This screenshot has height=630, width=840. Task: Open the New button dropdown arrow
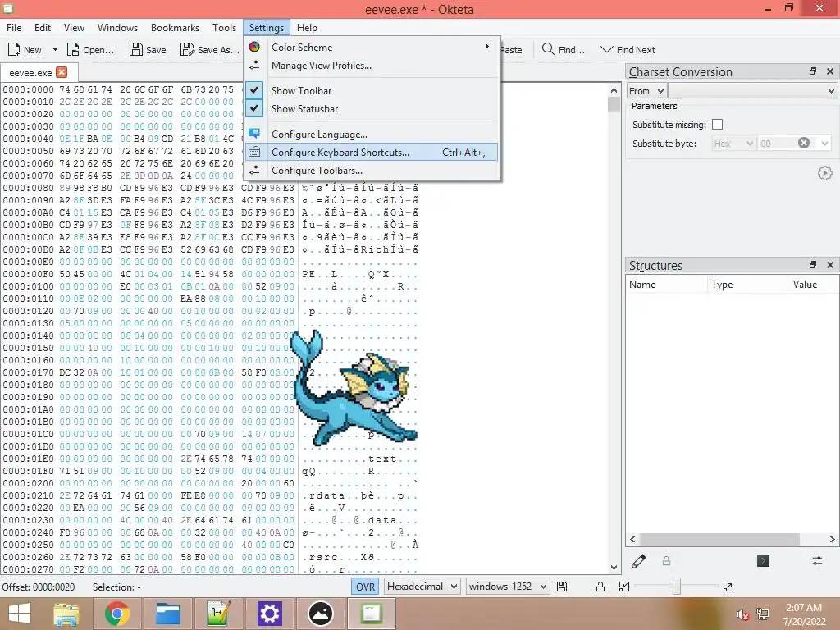point(55,49)
